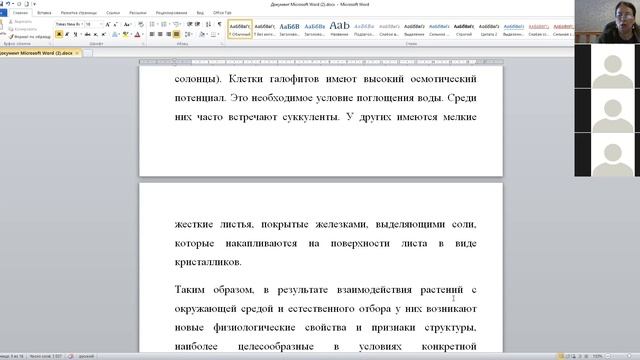Apply the Название style
This screenshot has height=360, width=640.
[339, 29]
